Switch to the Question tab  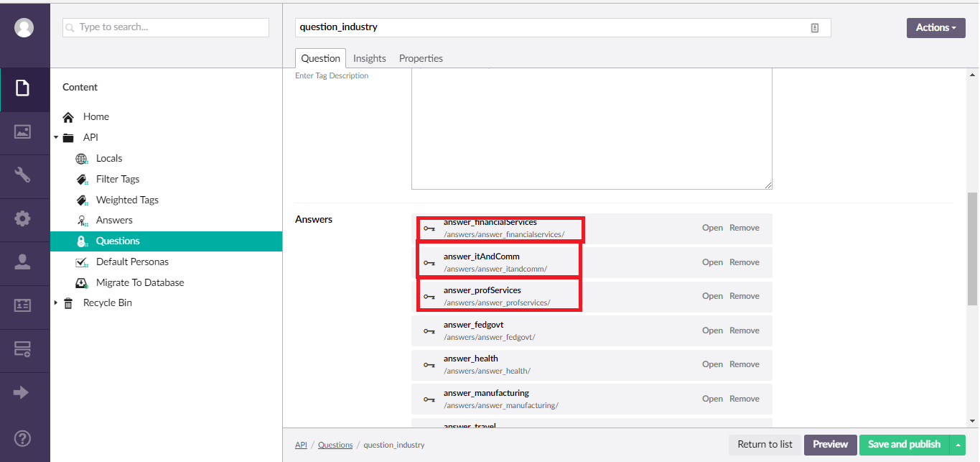[x=321, y=58]
